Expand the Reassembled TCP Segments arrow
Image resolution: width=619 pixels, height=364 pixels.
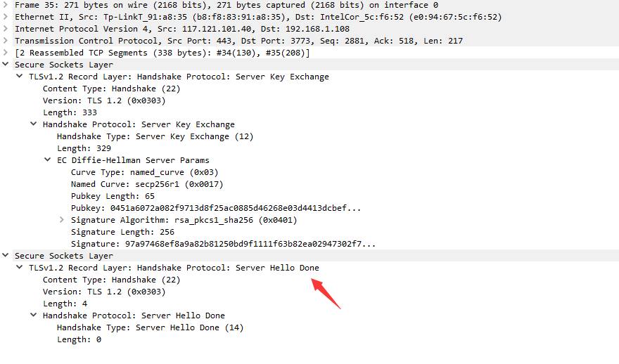6,53
